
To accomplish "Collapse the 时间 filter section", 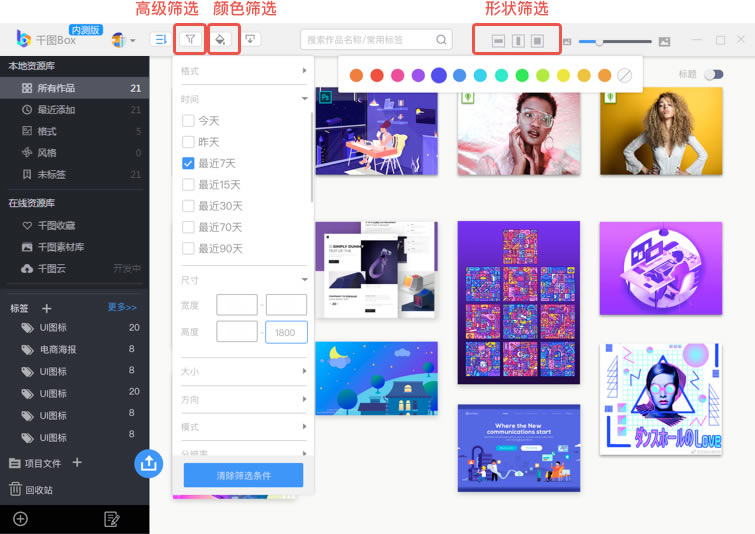I will tap(243, 99).
